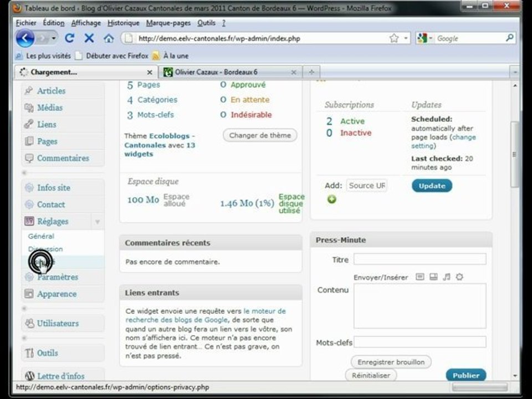Click the blue Publier button
Screen dimensions: 532x399
(x=466, y=375)
